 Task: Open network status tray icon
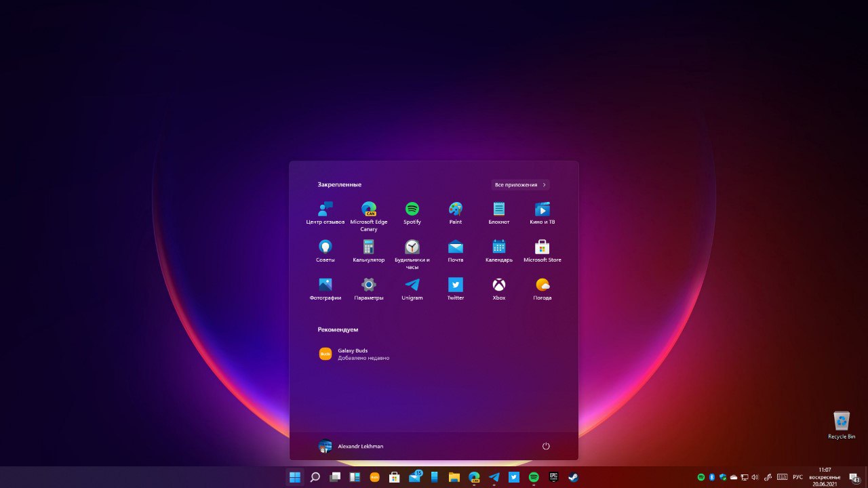click(744, 477)
